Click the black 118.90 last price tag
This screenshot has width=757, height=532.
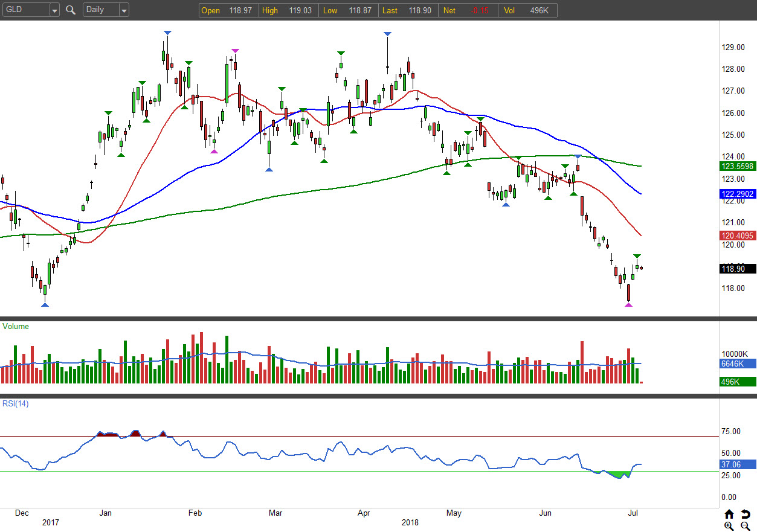tap(737, 269)
